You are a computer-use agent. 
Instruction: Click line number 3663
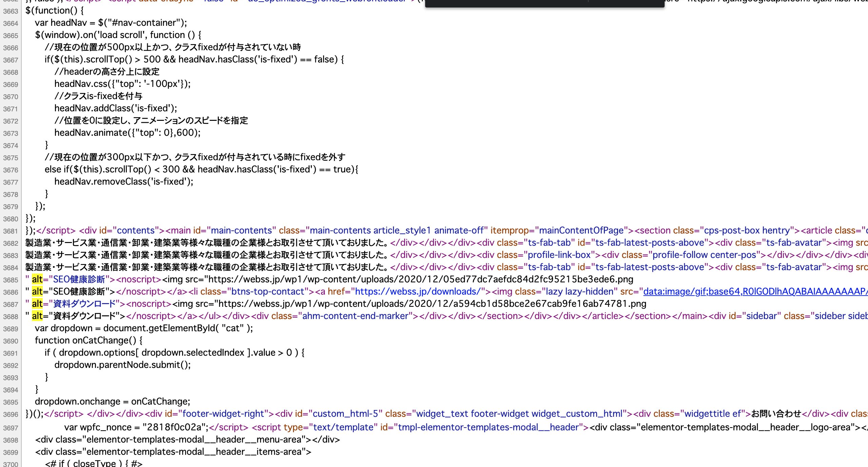[11, 11]
